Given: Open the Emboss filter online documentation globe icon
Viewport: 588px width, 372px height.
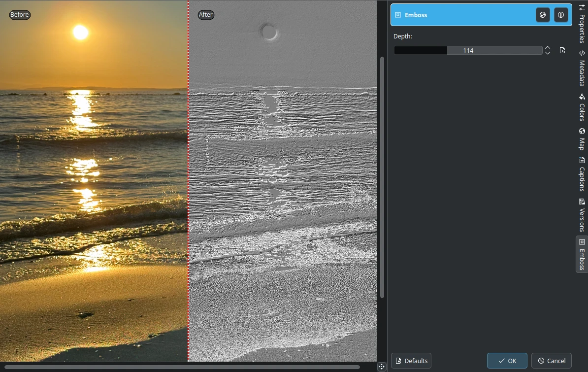Looking at the screenshot, I should click(542, 15).
